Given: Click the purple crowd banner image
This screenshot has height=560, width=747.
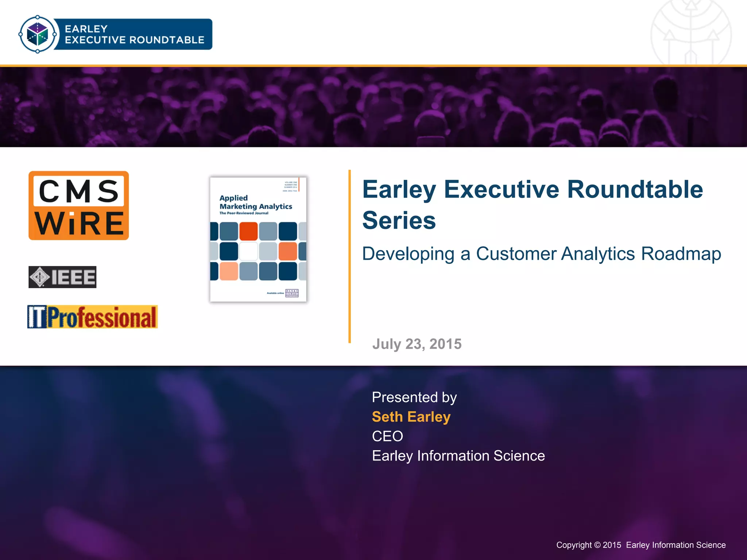Looking at the screenshot, I should (373, 107).
